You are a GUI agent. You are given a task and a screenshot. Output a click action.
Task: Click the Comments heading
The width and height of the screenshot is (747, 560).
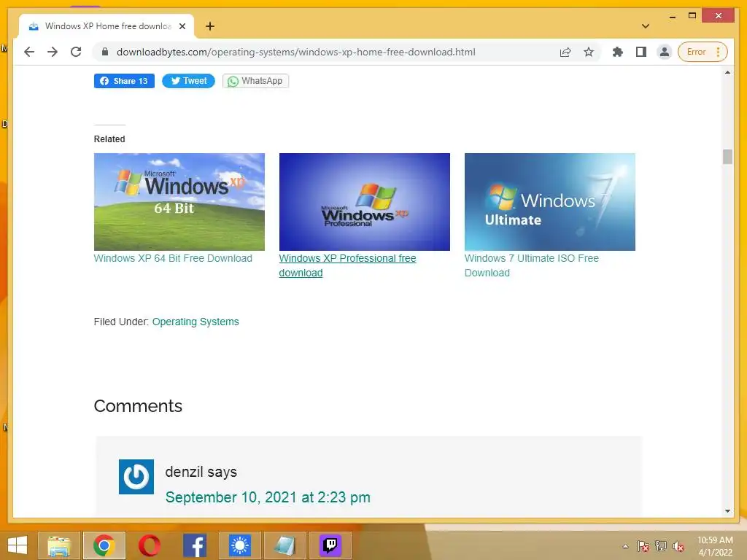tap(138, 406)
